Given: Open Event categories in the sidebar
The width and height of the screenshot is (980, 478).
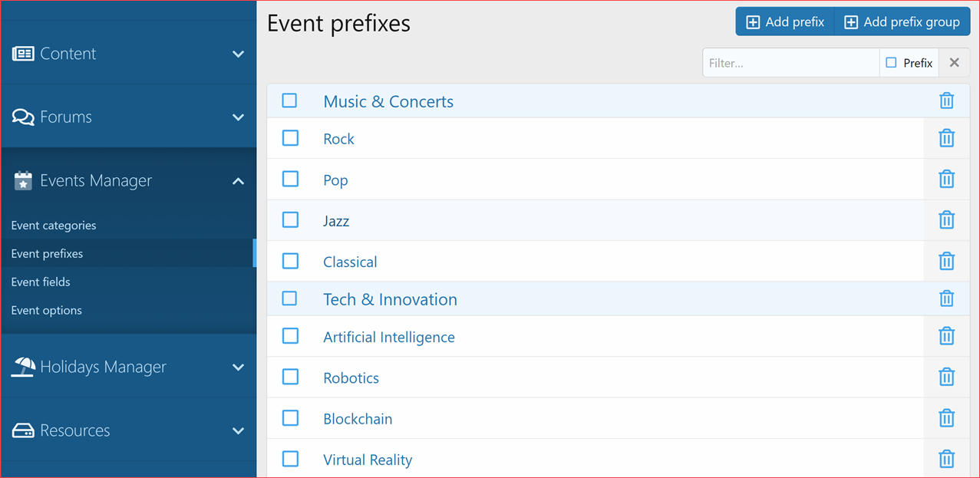Looking at the screenshot, I should click(x=54, y=226).
